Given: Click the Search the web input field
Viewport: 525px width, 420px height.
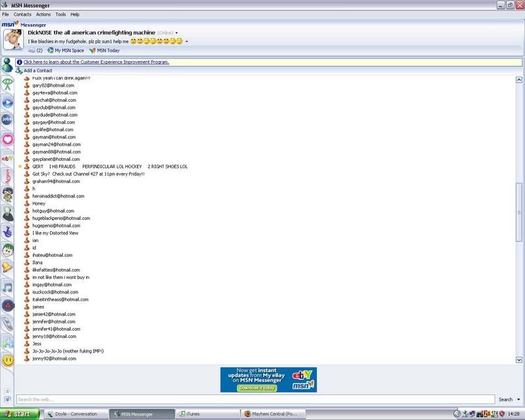Looking at the screenshot, I should pos(255,399).
